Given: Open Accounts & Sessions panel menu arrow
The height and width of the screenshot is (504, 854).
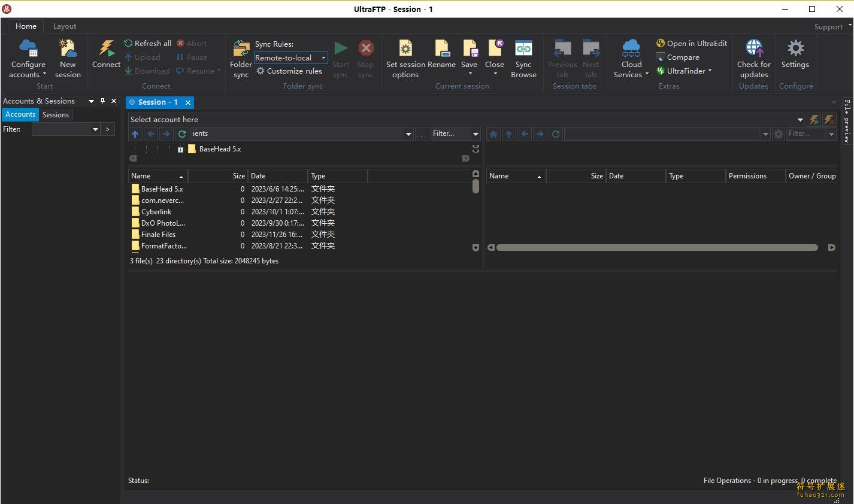Looking at the screenshot, I should click(91, 101).
